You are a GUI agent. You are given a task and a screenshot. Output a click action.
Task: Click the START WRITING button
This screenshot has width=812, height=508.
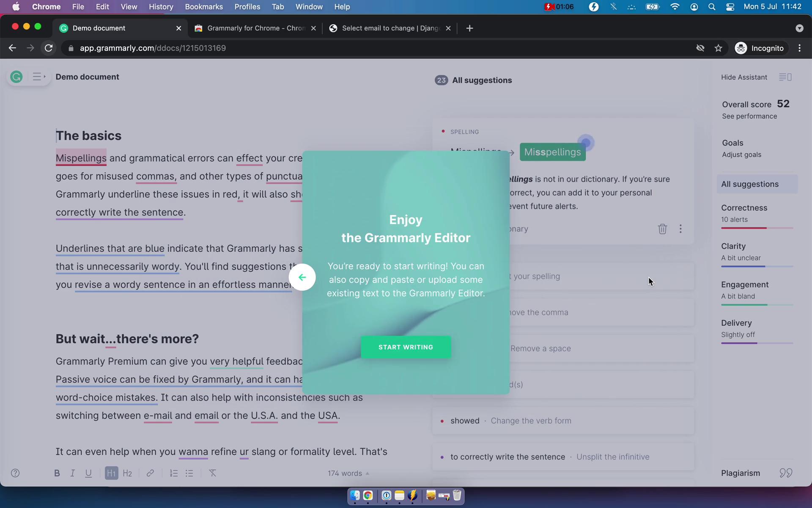click(x=406, y=347)
